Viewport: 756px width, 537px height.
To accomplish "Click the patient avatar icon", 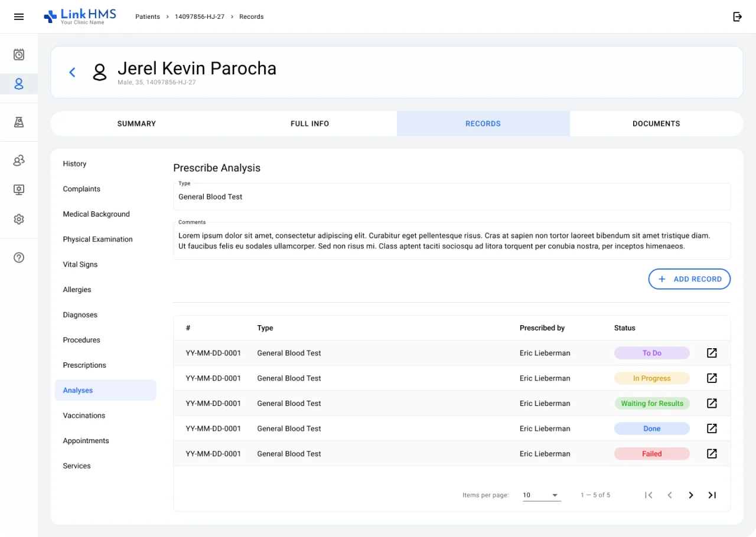I will coord(100,72).
